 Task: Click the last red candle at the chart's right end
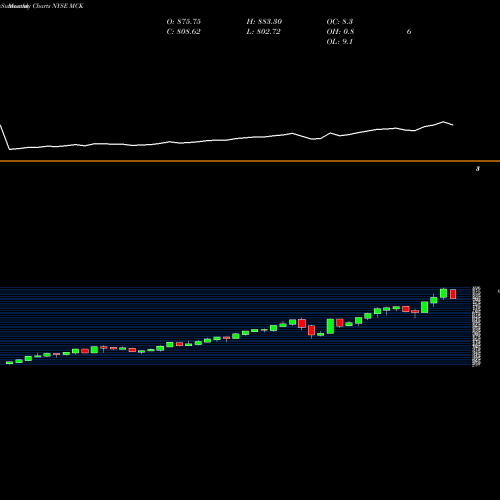click(453, 294)
